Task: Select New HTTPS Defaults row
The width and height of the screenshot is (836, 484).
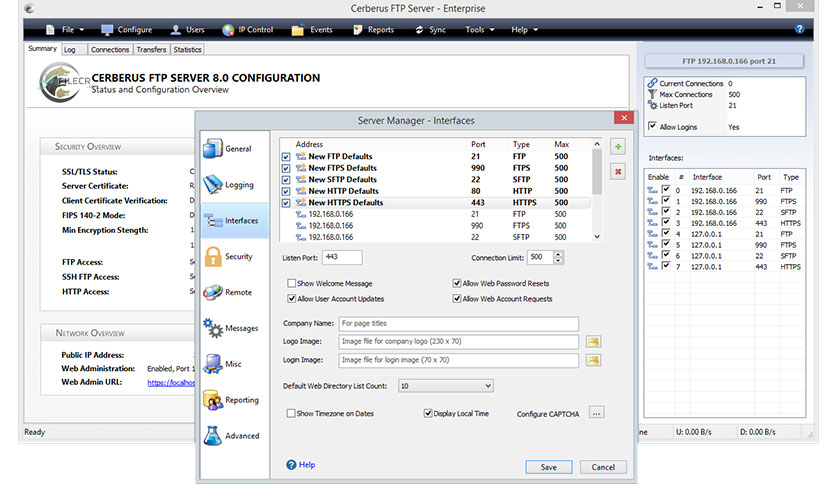Action: tap(435, 203)
